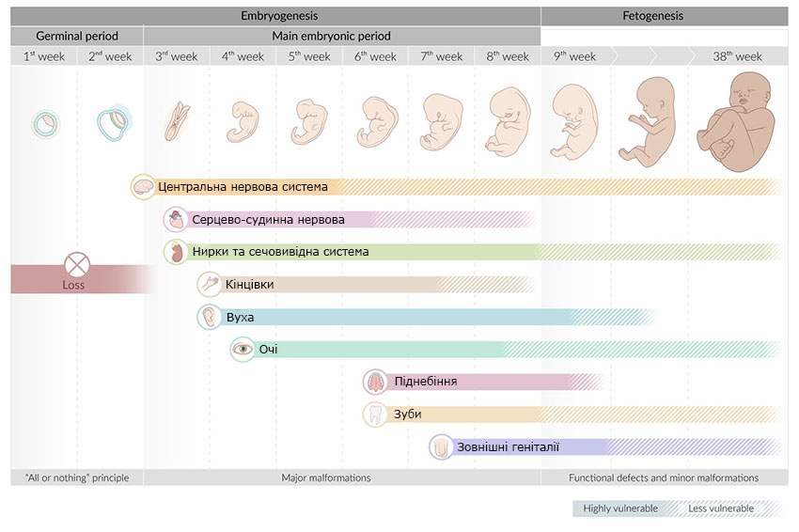
Task: Click the genitalia icon next to Зовнішні геніталії
Action: click(441, 446)
